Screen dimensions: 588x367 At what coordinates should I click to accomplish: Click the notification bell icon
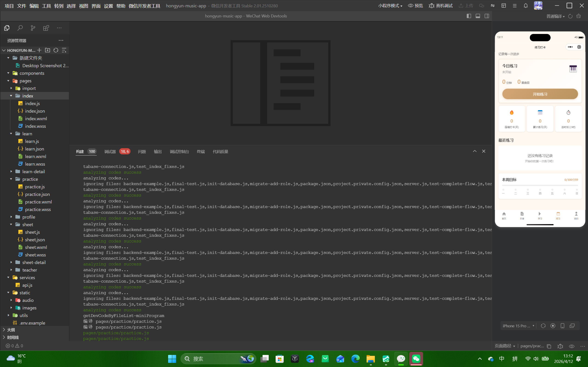tap(526, 6)
